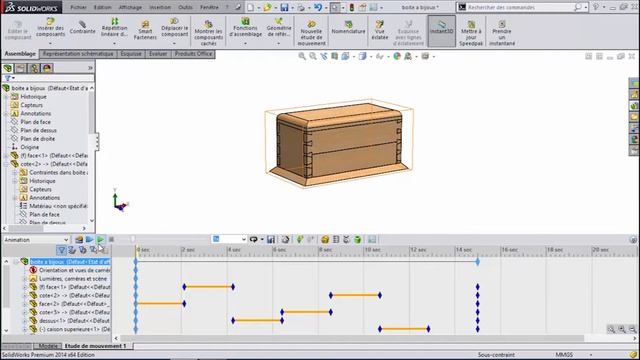Switch to Produits Office tab
640x360 pixels.
(x=193, y=54)
